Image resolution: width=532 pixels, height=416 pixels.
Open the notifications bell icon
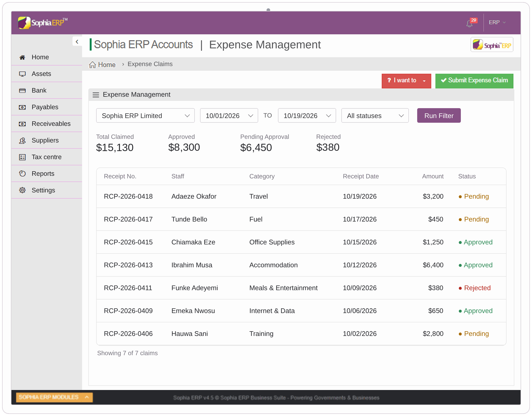point(470,23)
